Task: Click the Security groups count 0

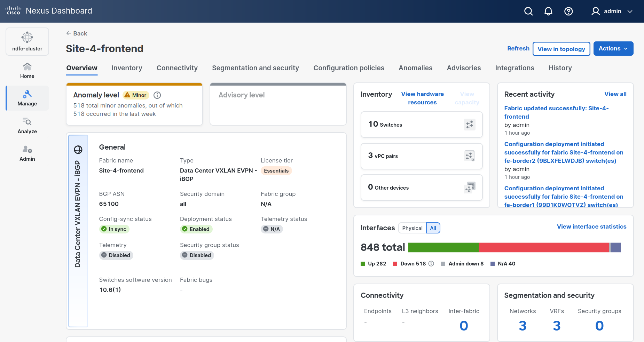Action: (x=599, y=326)
